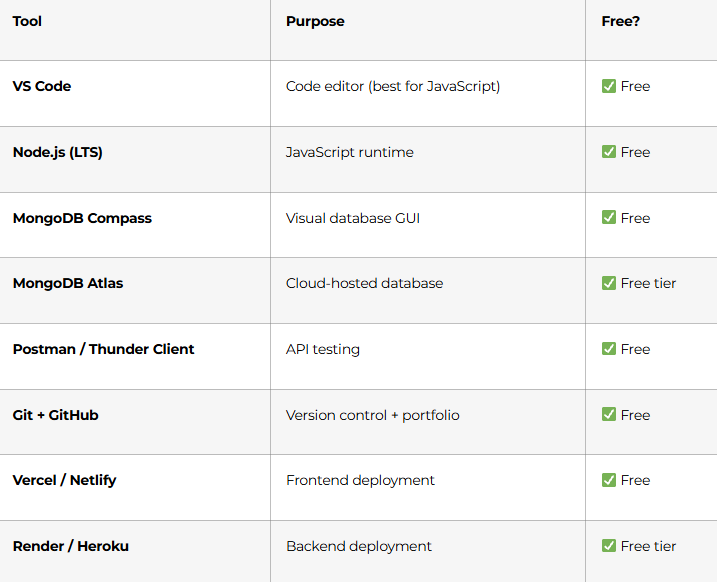The image size is (717, 582).
Task: Click the Vercel / Netlify green checkmark
Action: pyautogui.click(x=609, y=480)
